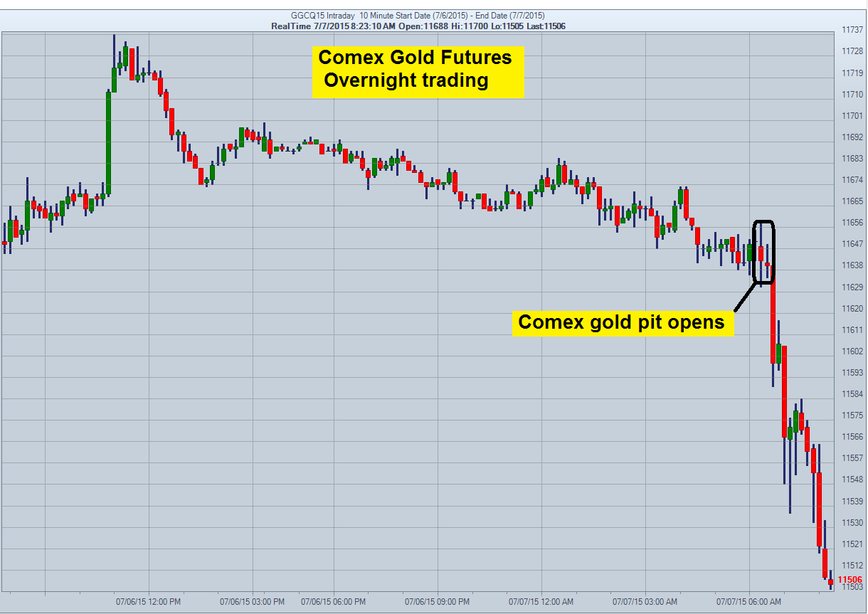Select the 11566 price level label
The image size is (868, 614).
[x=852, y=436]
